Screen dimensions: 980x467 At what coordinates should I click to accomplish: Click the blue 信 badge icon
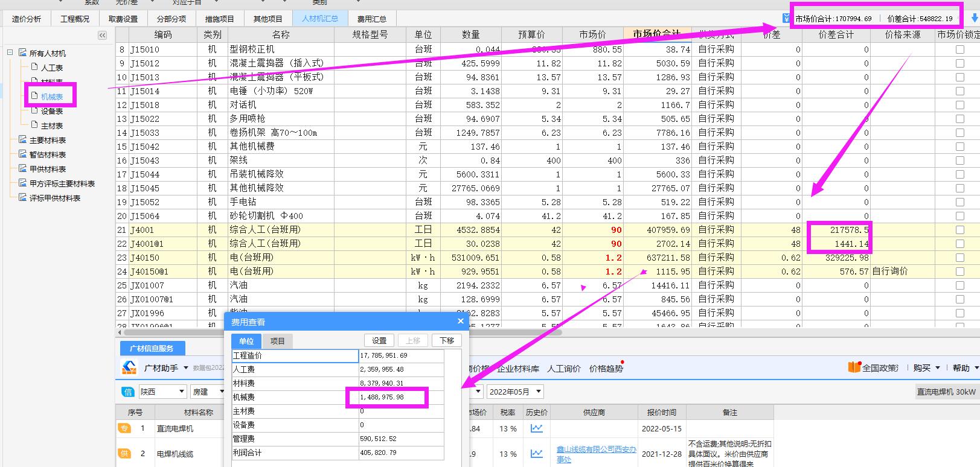[128, 392]
